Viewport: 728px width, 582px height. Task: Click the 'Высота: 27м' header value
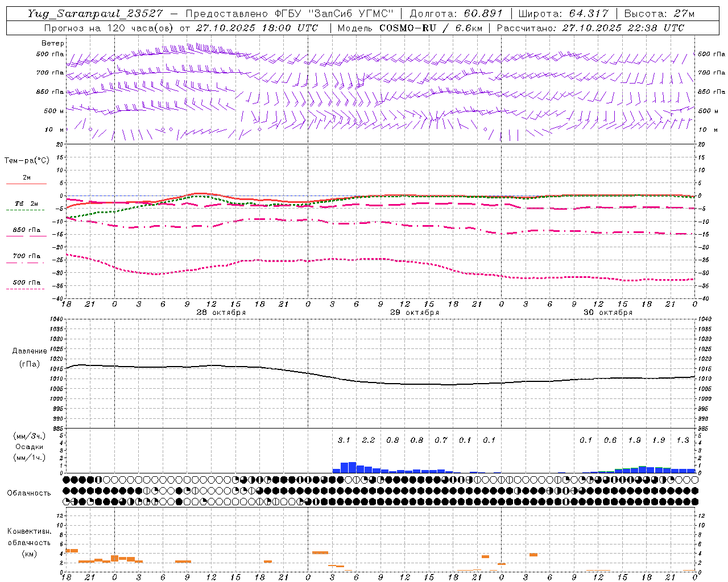[659, 14]
